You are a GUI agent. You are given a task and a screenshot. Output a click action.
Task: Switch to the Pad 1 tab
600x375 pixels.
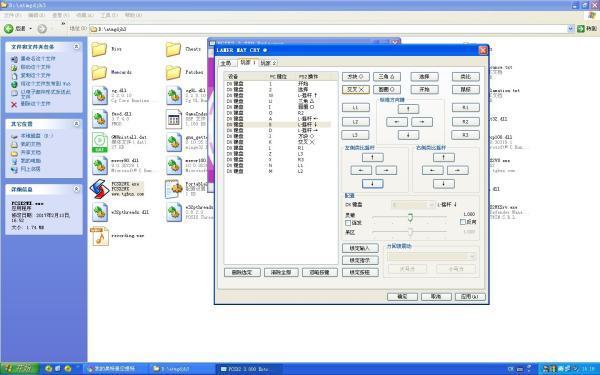[248, 62]
